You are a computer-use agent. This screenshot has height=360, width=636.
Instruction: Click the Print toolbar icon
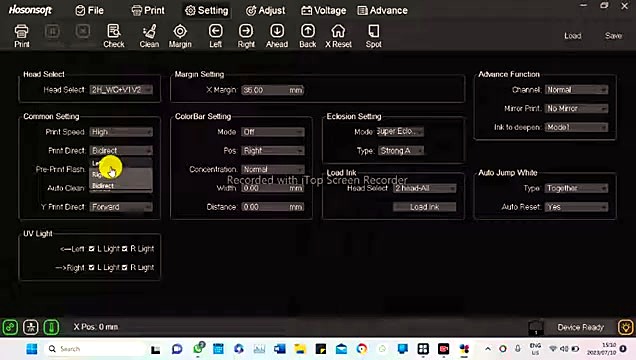(x=21, y=36)
